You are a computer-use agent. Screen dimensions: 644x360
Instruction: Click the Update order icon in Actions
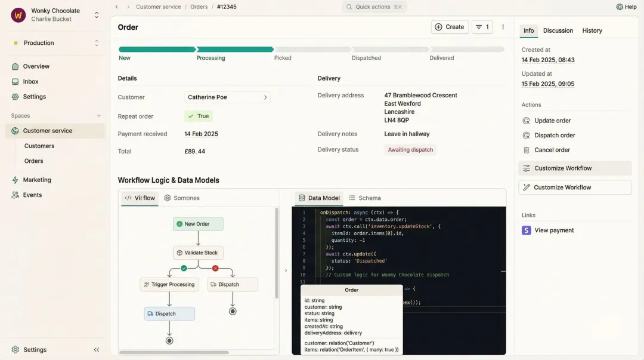point(527,120)
